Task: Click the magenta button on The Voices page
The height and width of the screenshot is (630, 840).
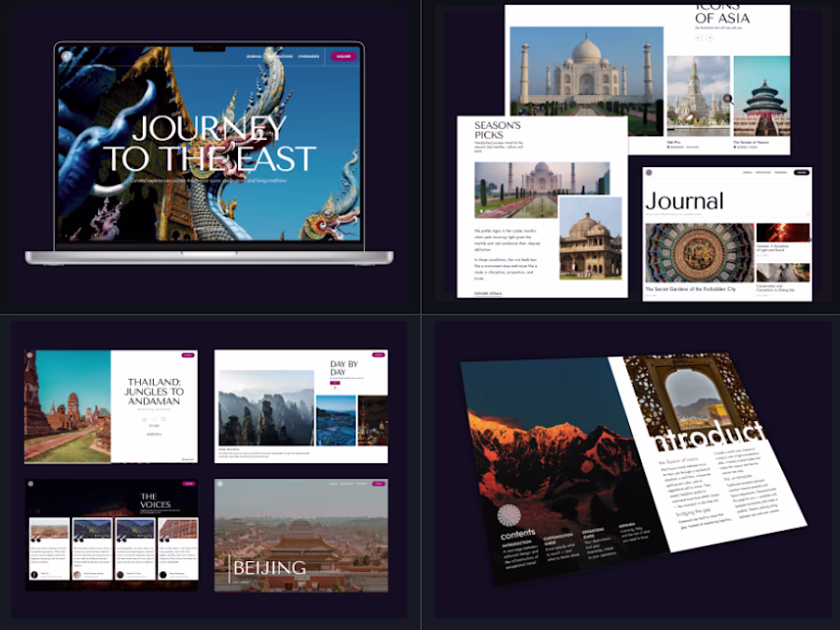Action: (189, 483)
